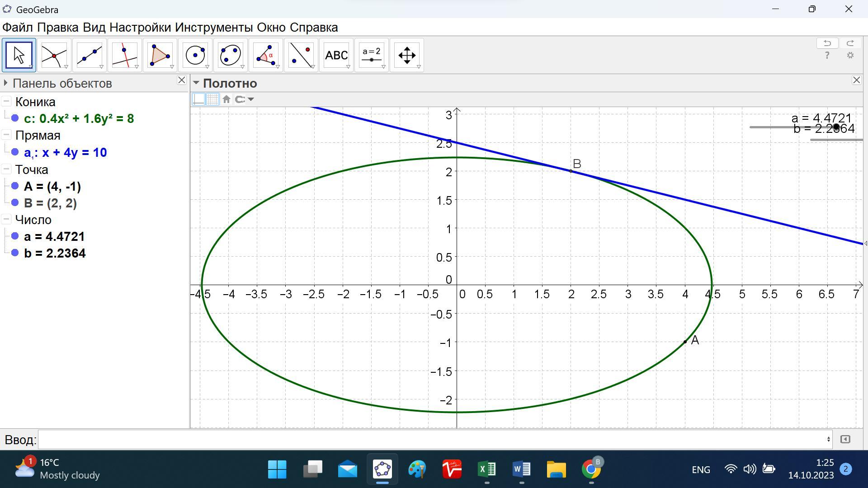Screen dimensions: 868x488
Task: Click the home standard view icon
Action: [x=226, y=99]
